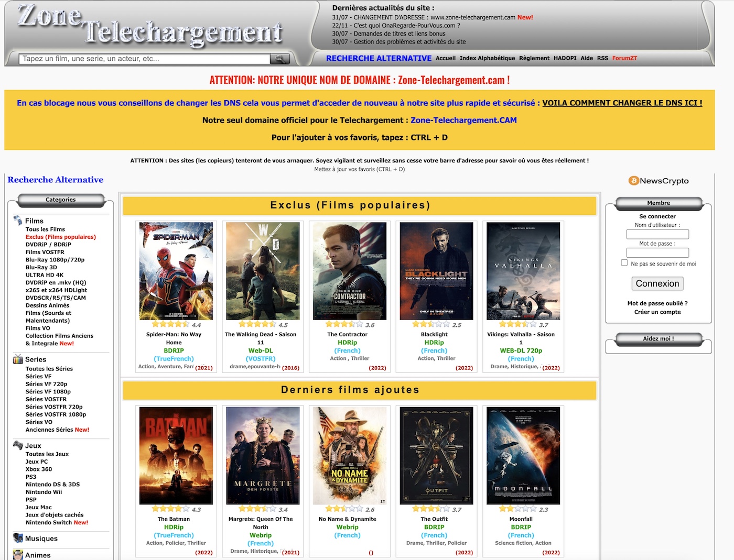Click the Jeux gamepad icon
Screen dimensions: 734x560
click(x=18, y=445)
